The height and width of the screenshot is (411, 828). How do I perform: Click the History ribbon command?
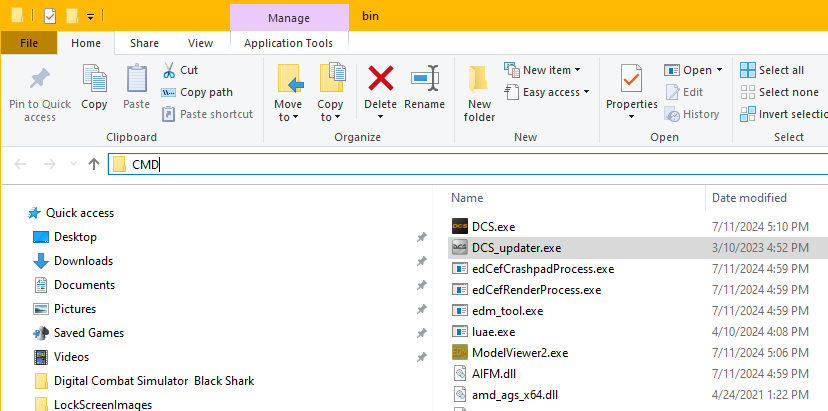click(x=692, y=114)
